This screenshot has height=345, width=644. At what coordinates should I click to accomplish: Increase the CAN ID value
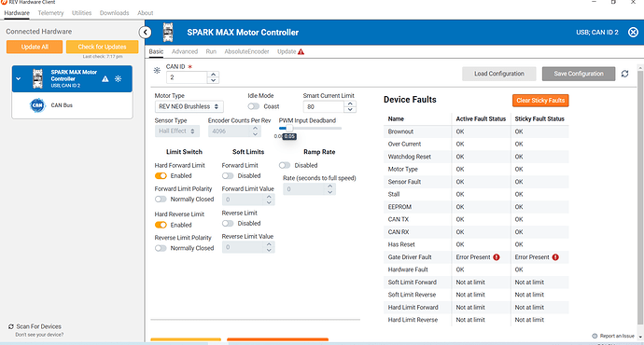coord(213,75)
